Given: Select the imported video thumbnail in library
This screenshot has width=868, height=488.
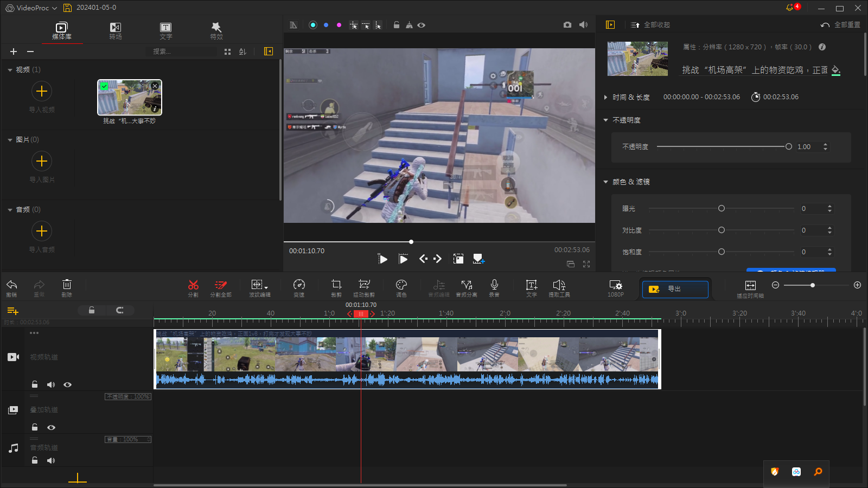Looking at the screenshot, I should coord(130,98).
